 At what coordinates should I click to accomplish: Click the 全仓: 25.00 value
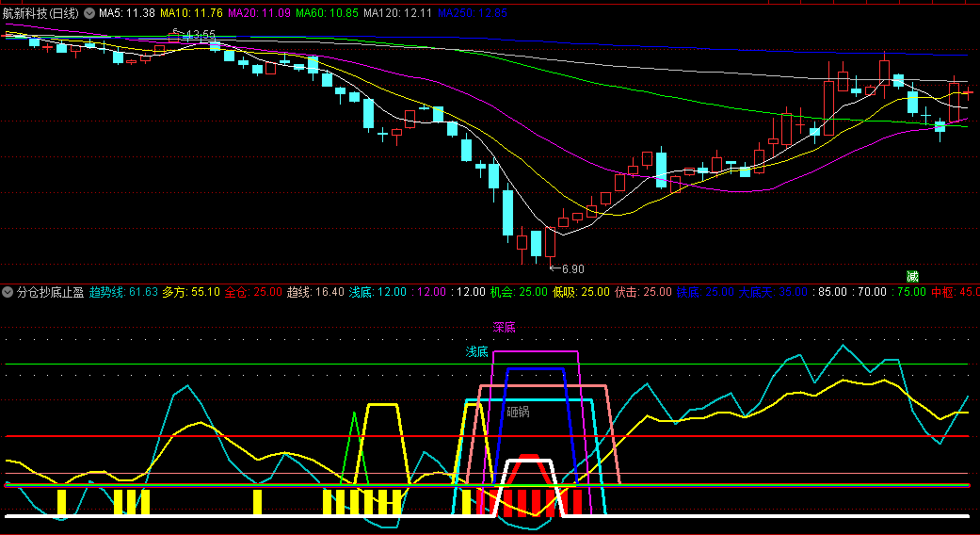coord(253,292)
